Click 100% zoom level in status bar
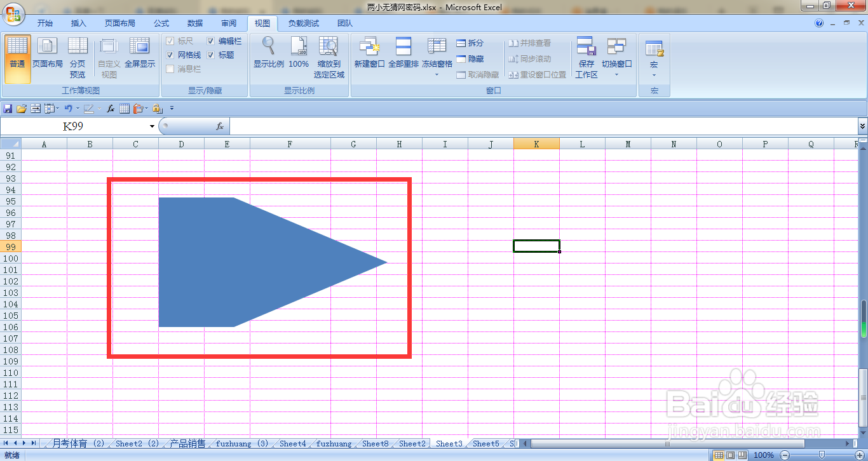The image size is (868, 461). pyautogui.click(x=763, y=455)
